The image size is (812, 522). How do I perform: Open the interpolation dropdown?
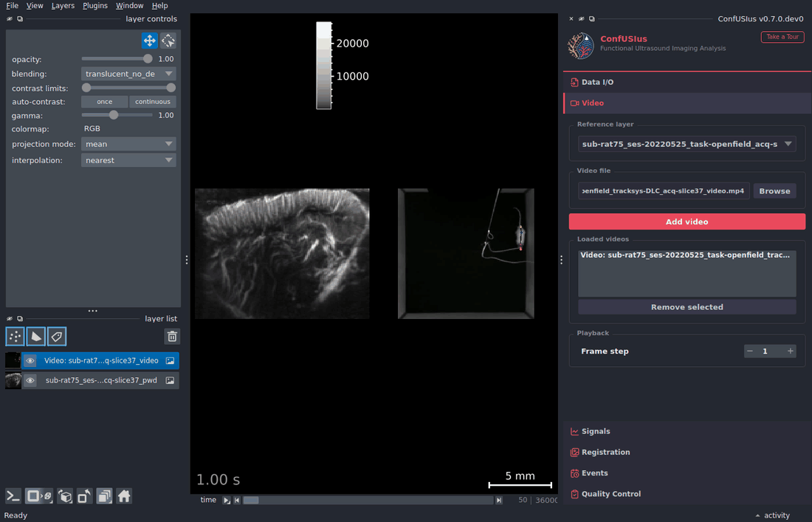[x=128, y=160]
